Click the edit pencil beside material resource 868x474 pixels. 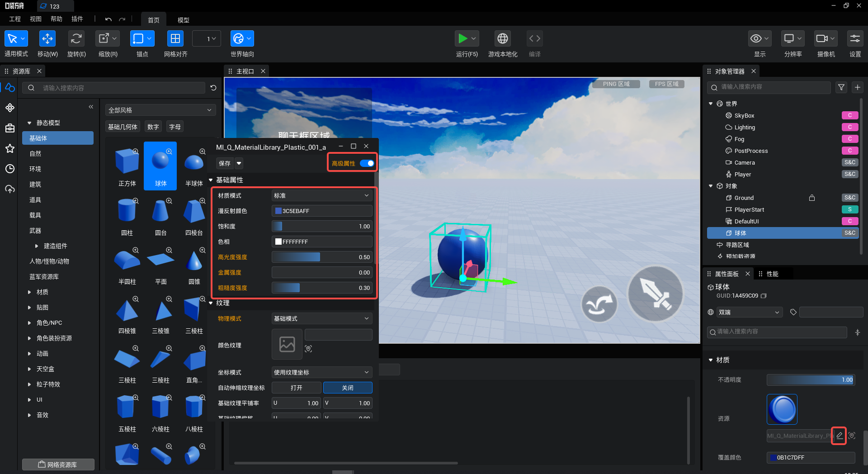tap(839, 436)
